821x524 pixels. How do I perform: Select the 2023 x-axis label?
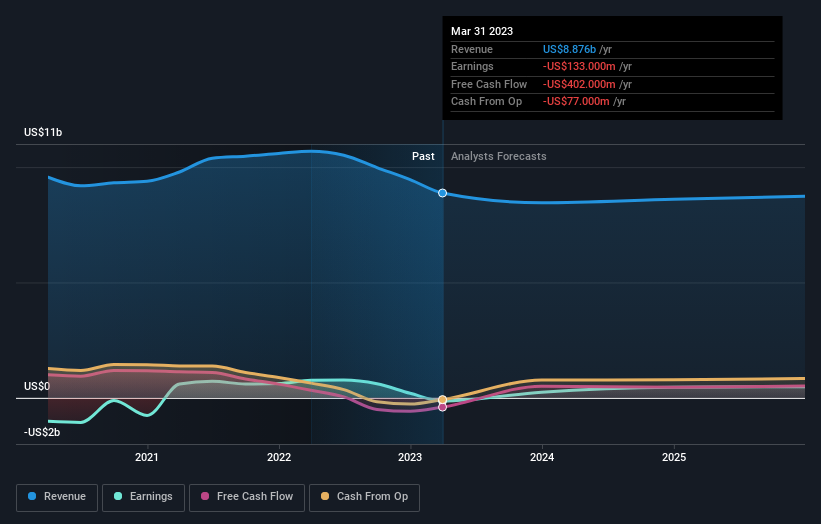click(x=410, y=457)
